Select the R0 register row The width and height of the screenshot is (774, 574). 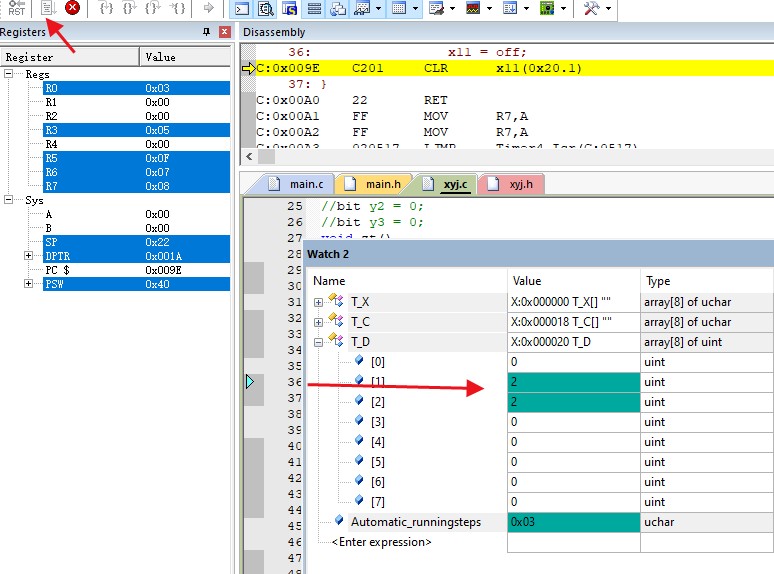pos(136,88)
